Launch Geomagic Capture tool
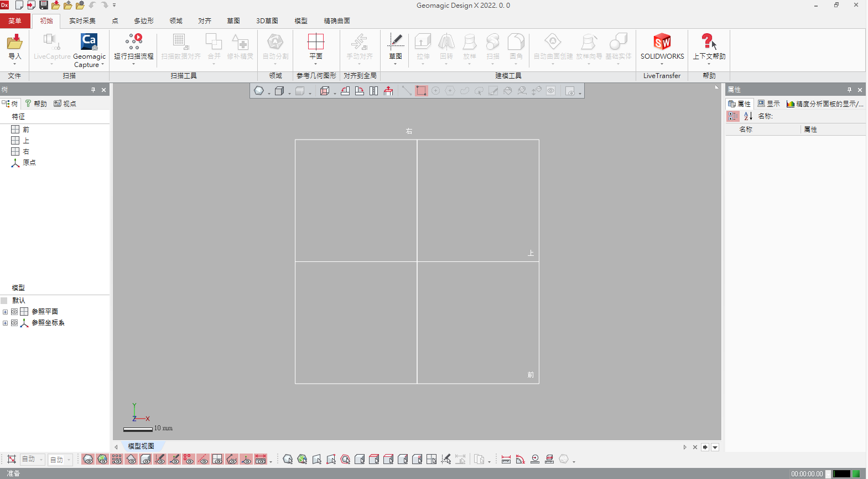This screenshot has width=868, height=479. (x=89, y=50)
